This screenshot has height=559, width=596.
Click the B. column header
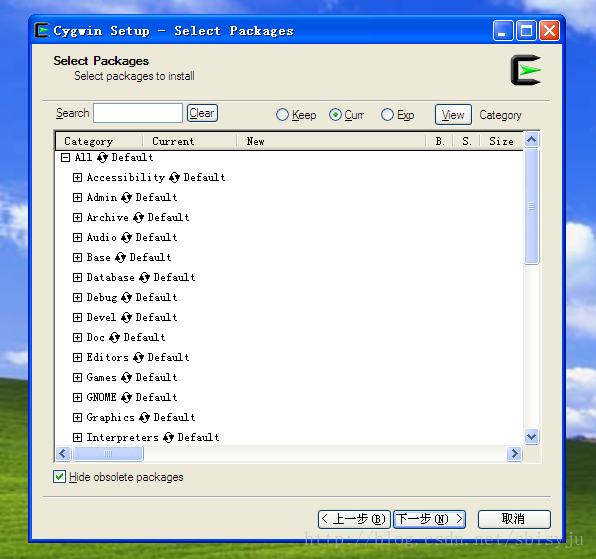click(439, 141)
